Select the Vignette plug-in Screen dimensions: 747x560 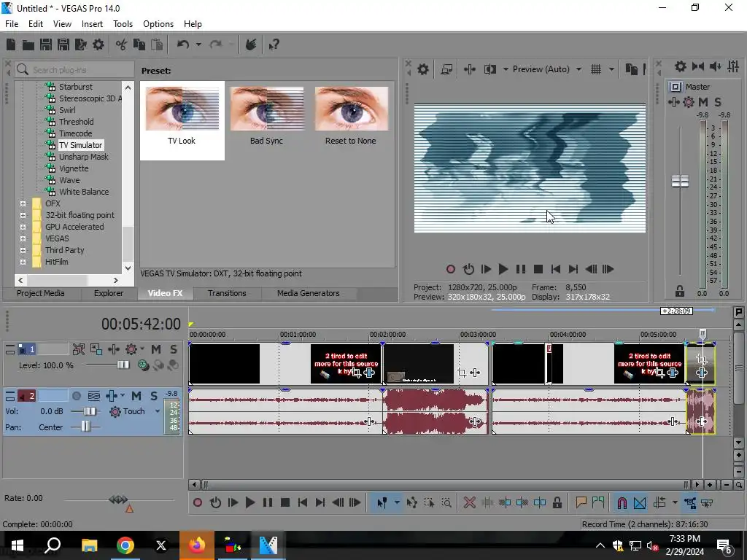74,168
